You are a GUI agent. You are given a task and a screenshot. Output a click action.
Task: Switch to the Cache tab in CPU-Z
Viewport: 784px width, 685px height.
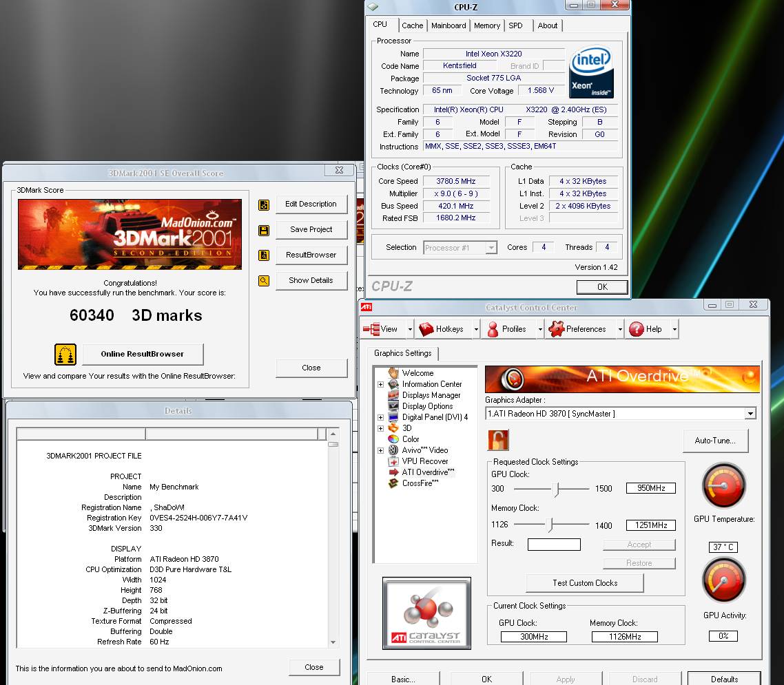pos(413,25)
